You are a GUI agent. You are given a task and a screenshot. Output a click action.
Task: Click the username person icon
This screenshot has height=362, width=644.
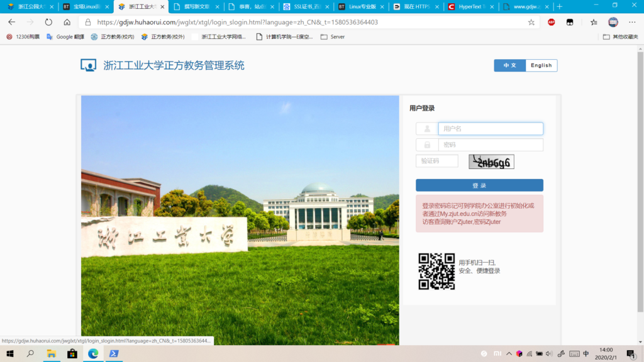[427, 128]
